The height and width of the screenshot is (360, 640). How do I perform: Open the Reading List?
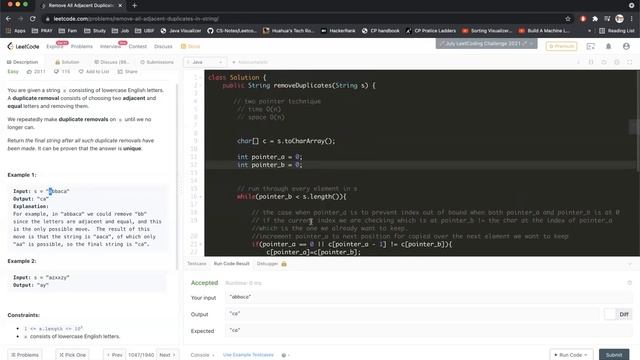pos(616,31)
